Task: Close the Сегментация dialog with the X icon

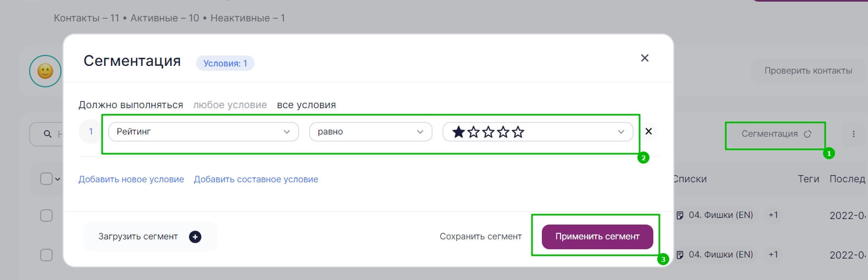Action: click(645, 58)
